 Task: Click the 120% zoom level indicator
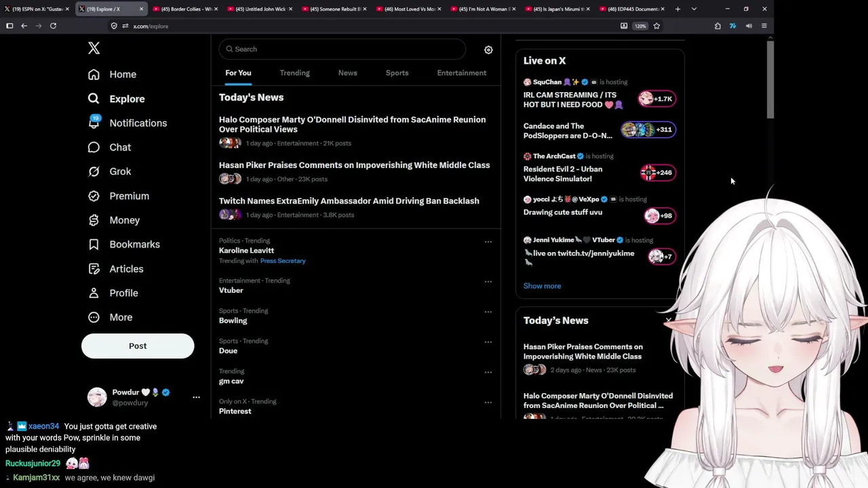click(640, 26)
